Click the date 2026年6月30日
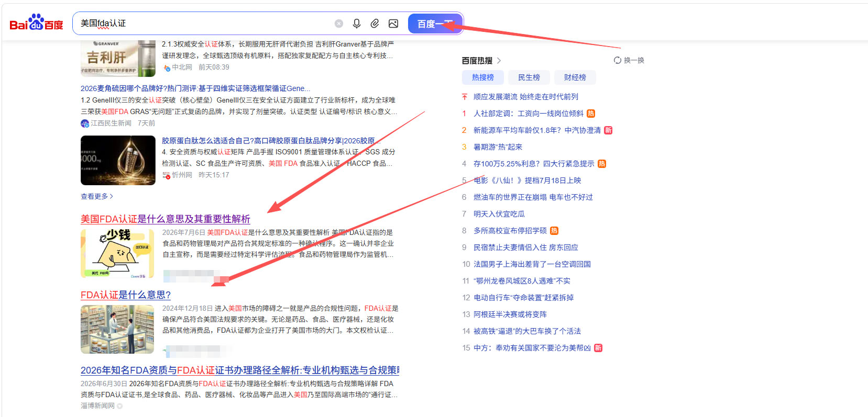 pyautogui.click(x=104, y=384)
